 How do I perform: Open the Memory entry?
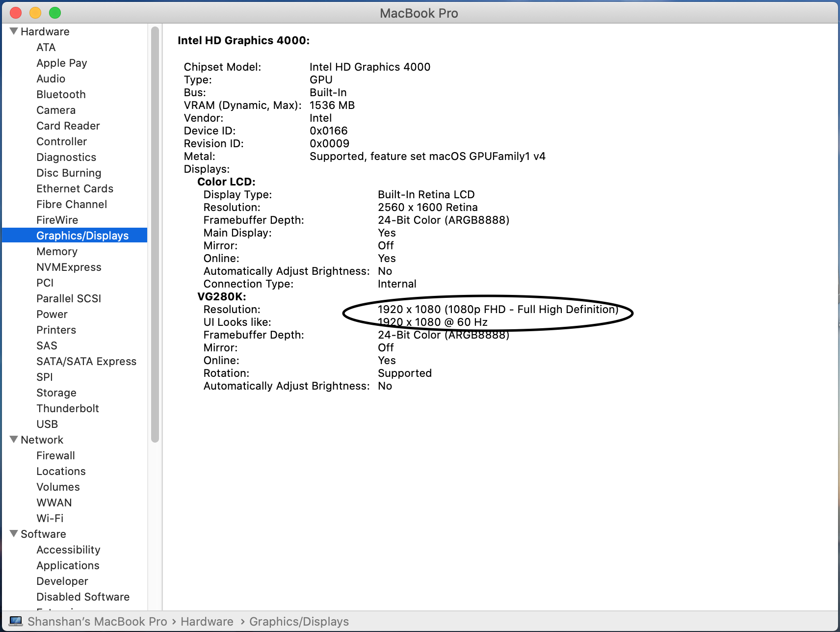click(57, 251)
